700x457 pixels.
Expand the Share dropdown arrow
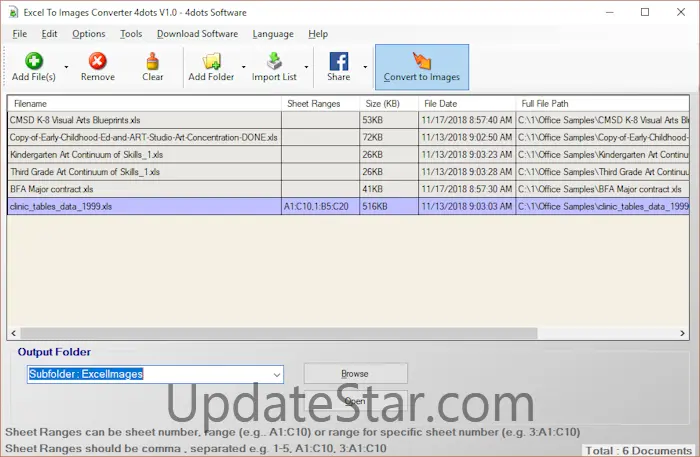pyautogui.click(x=365, y=67)
